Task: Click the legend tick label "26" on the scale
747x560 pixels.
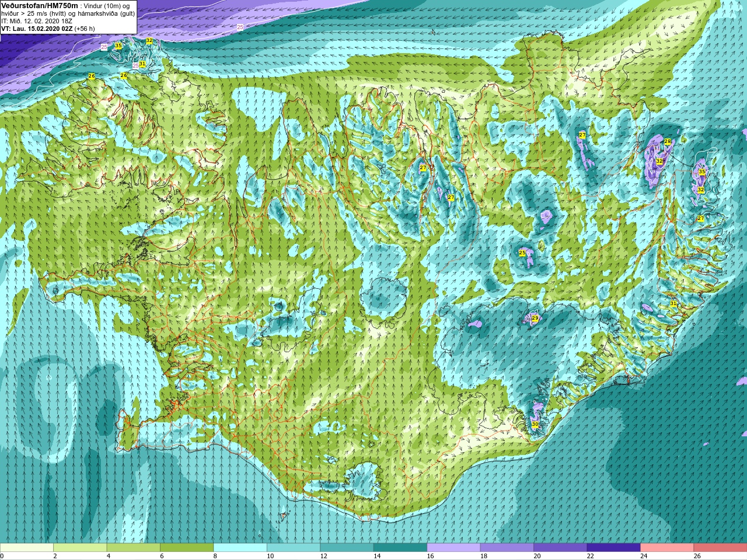Action: pyautogui.click(x=697, y=556)
